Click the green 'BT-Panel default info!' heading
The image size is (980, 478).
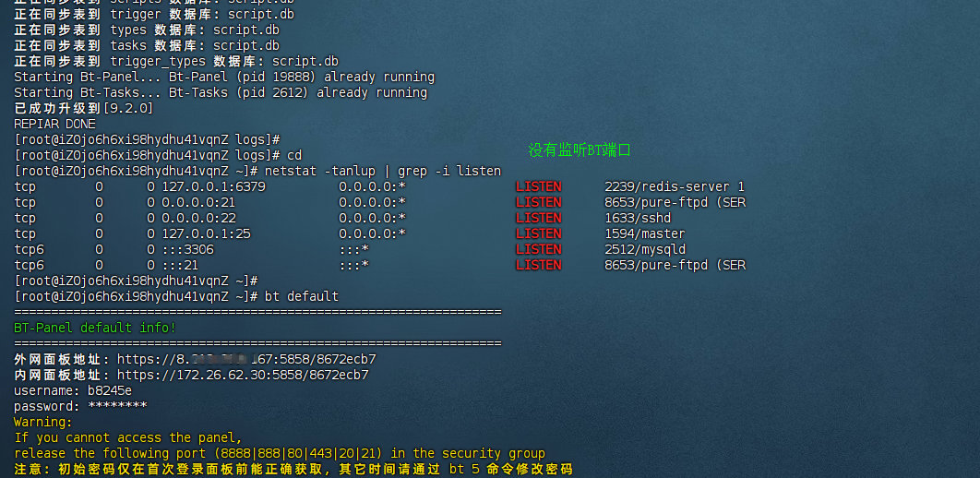(95, 328)
